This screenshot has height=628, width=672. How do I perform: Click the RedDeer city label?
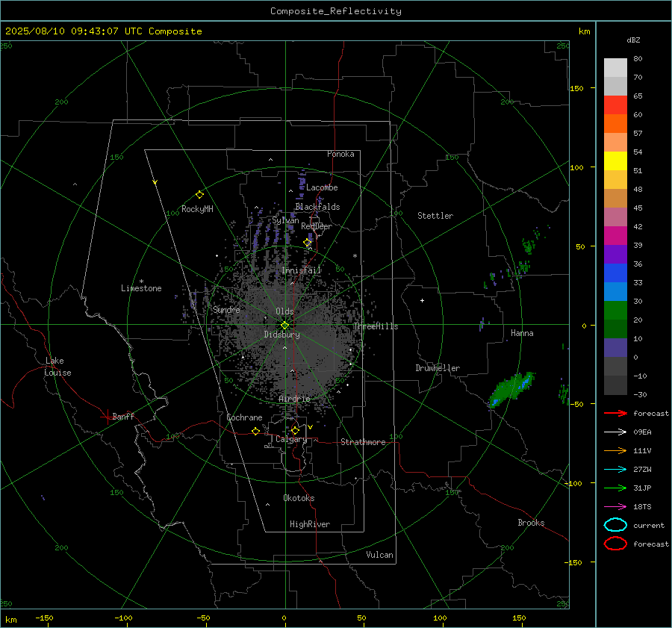tap(317, 226)
